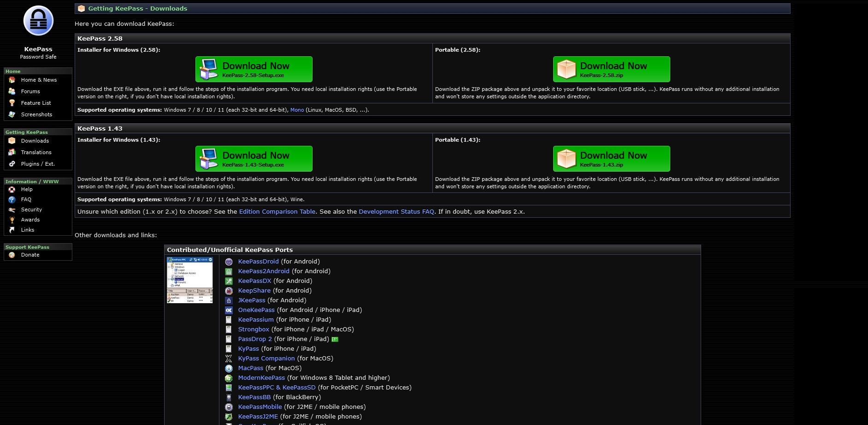The image size is (868, 425).
Task: Open the Screenshots page
Action: pos(36,114)
